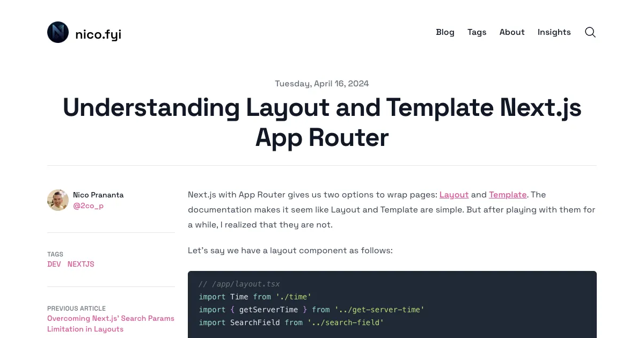Click the PREVIOUS ARTICLE label
Screen dimensions: 644x338
(76, 308)
